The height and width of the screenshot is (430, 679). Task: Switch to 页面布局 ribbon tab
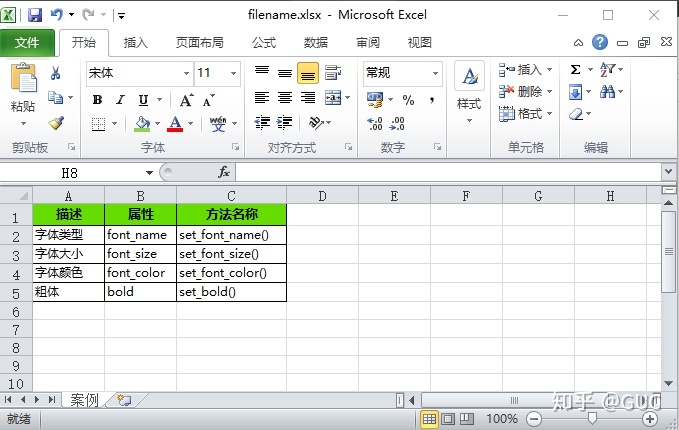(x=200, y=42)
